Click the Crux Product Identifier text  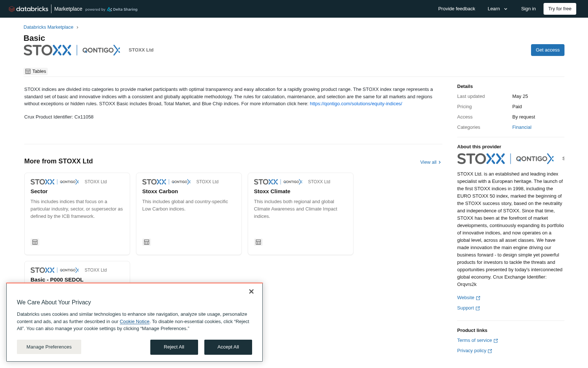pos(59,117)
